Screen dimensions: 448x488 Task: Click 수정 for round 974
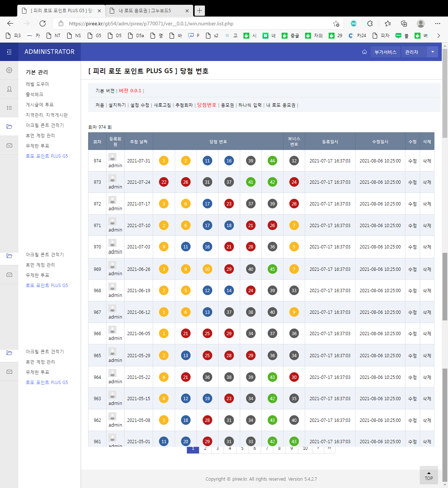tap(412, 161)
